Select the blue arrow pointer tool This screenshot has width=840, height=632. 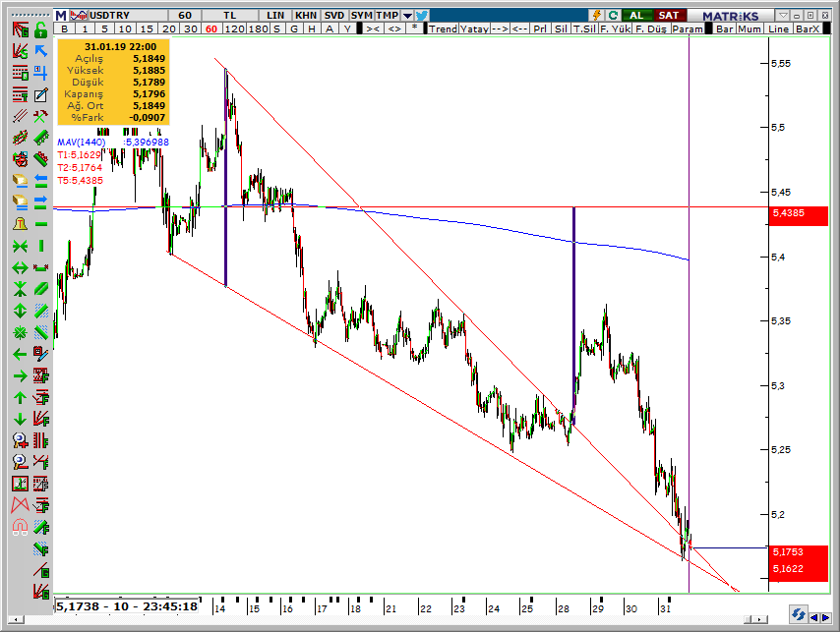40,51
